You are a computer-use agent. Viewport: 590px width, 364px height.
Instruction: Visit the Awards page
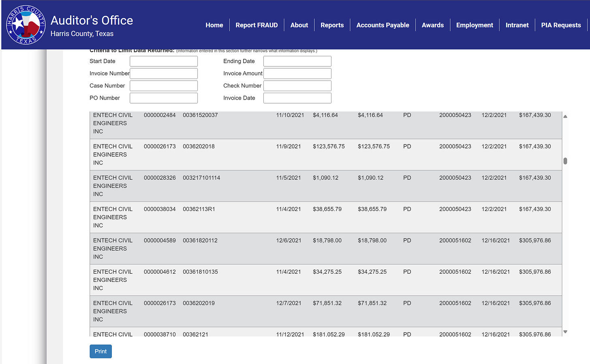click(x=432, y=25)
